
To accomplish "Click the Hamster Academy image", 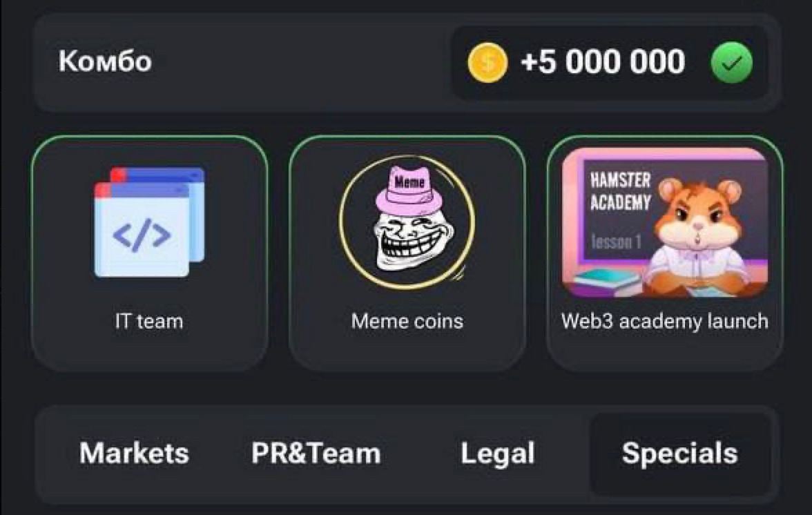I will [x=665, y=222].
